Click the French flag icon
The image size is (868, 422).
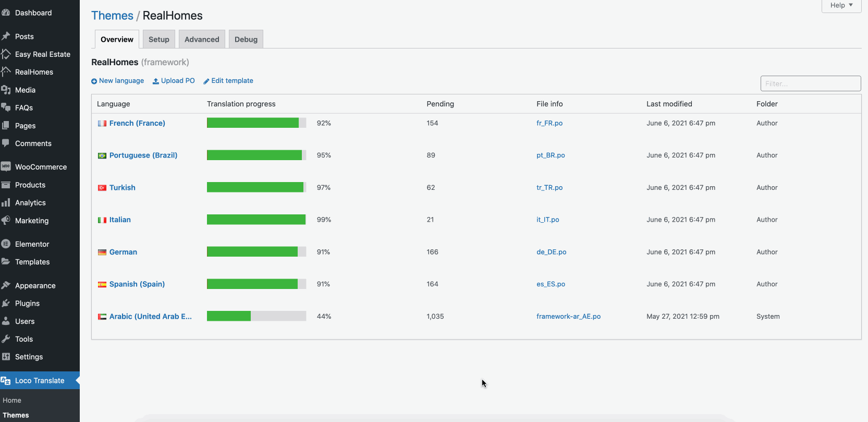102,124
